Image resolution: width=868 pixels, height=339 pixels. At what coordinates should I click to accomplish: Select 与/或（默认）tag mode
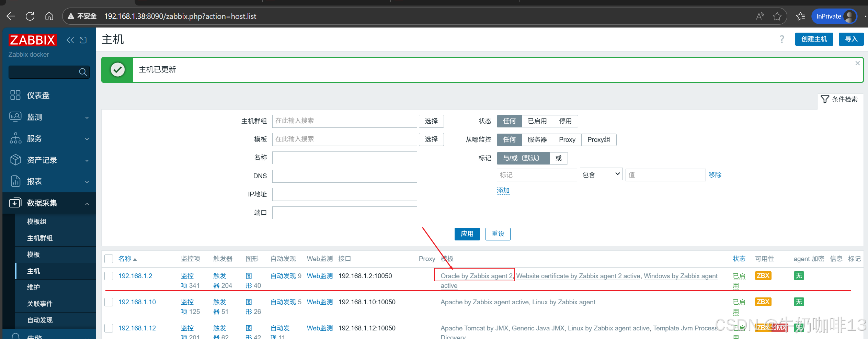(x=523, y=158)
